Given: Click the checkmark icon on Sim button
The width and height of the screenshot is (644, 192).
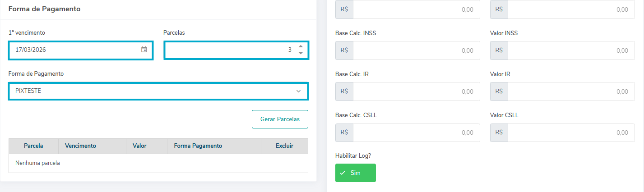Looking at the screenshot, I should pyautogui.click(x=343, y=173).
